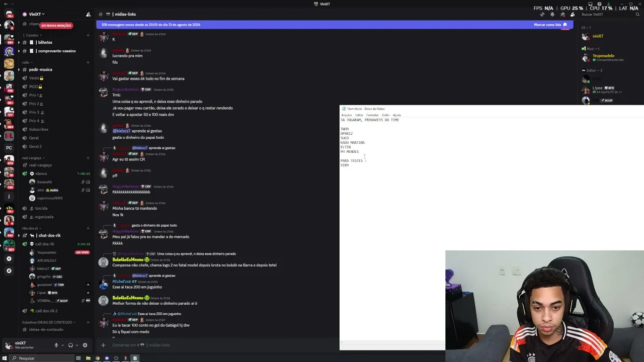Open the Windows Start menu
The width and height of the screenshot is (644, 362).
(x=6, y=358)
